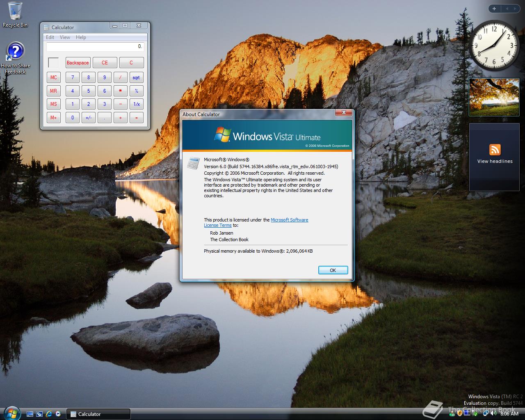
Task: Click the add (+) operator button in Calculator
Action: tap(120, 118)
